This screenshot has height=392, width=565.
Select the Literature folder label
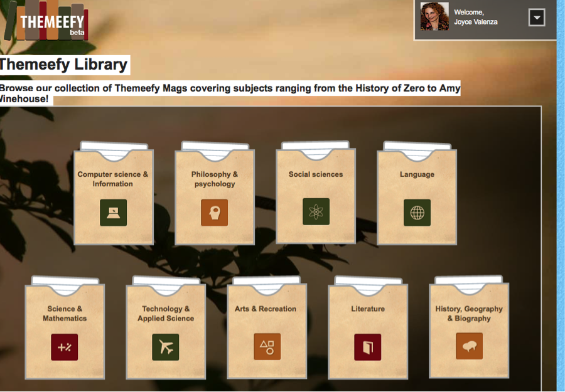(x=368, y=309)
